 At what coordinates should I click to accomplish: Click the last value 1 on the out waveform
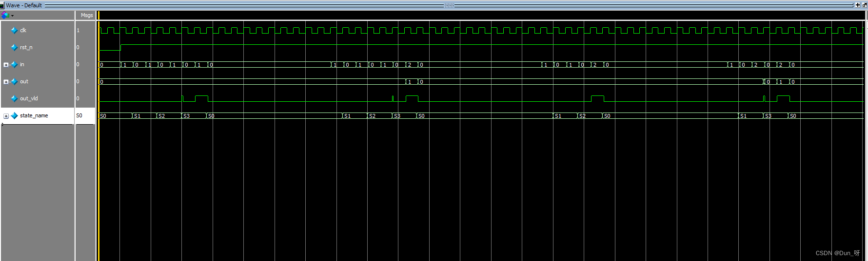coord(783,82)
